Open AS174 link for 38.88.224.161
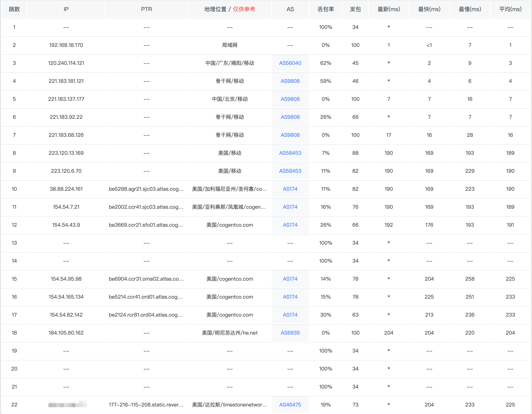This screenshot has height=414, width=532. [x=290, y=189]
